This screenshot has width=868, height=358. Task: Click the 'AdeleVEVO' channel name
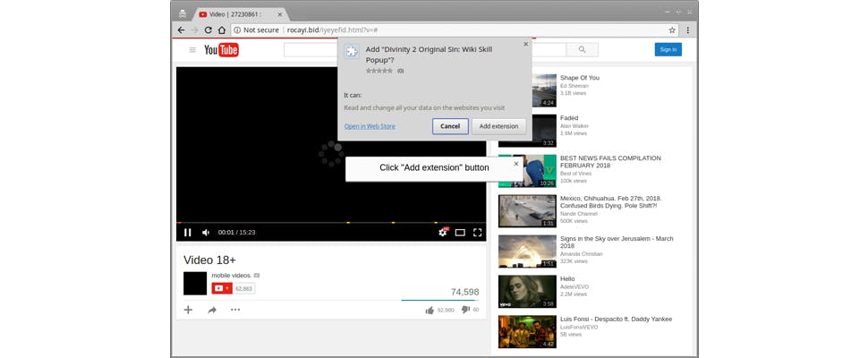574,287
